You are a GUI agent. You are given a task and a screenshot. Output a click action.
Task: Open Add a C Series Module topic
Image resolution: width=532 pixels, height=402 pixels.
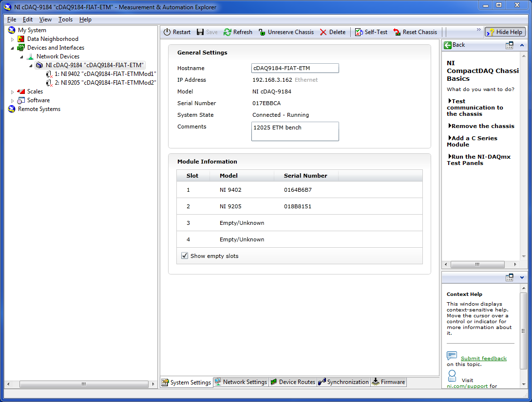(472, 141)
